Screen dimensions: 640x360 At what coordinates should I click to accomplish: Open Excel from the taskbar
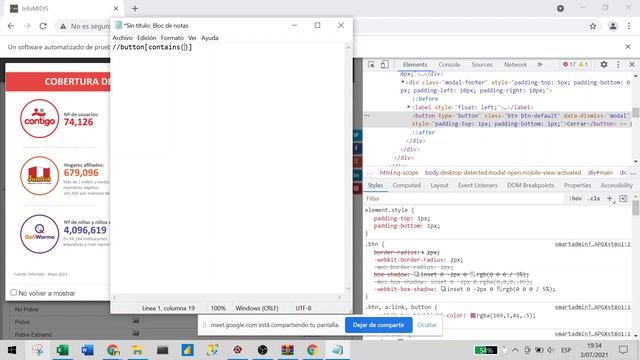pos(62,350)
